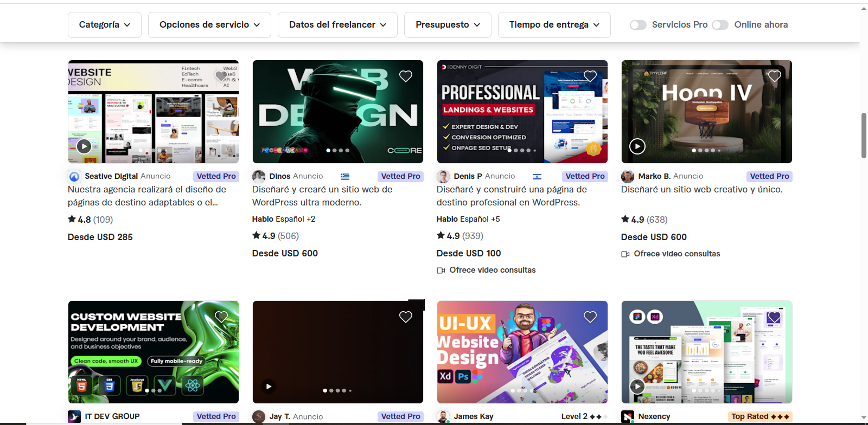
Task: Click the 4.9 (506) rating
Action: (x=276, y=236)
